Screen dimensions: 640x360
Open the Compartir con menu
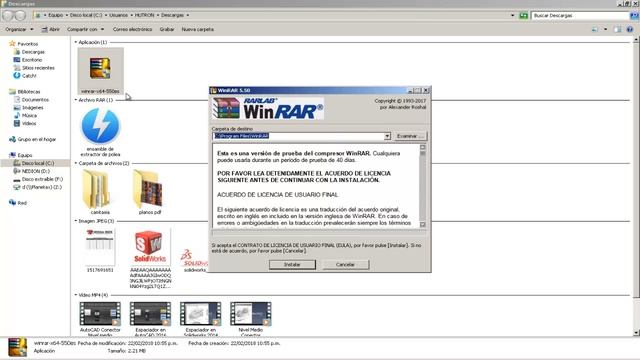(85, 29)
